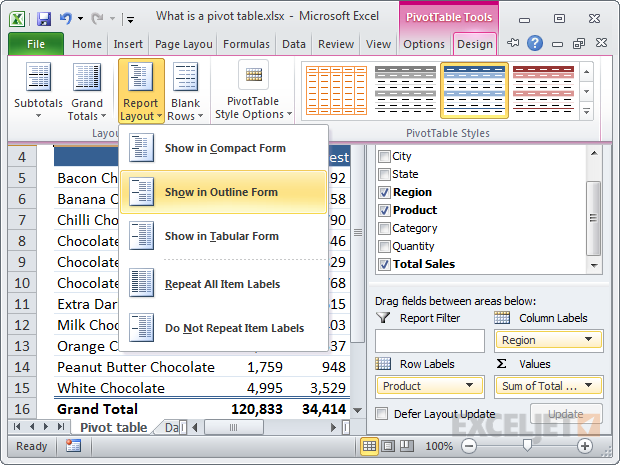620x465 pixels.
Task: Open the Undo history dropdown arrow
Action: click(x=81, y=18)
